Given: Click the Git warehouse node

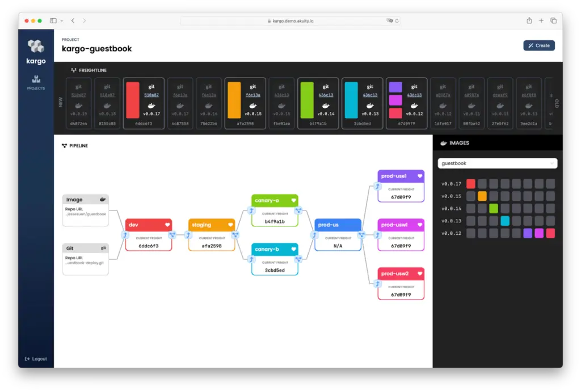Looking at the screenshot, I should 86,259.
